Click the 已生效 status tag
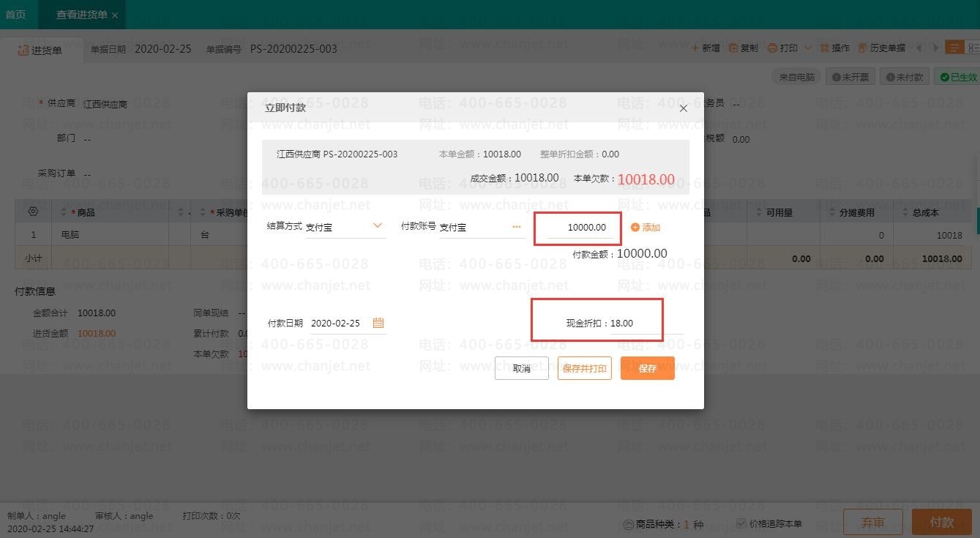The image size is (980, 538). coord(958,77)
